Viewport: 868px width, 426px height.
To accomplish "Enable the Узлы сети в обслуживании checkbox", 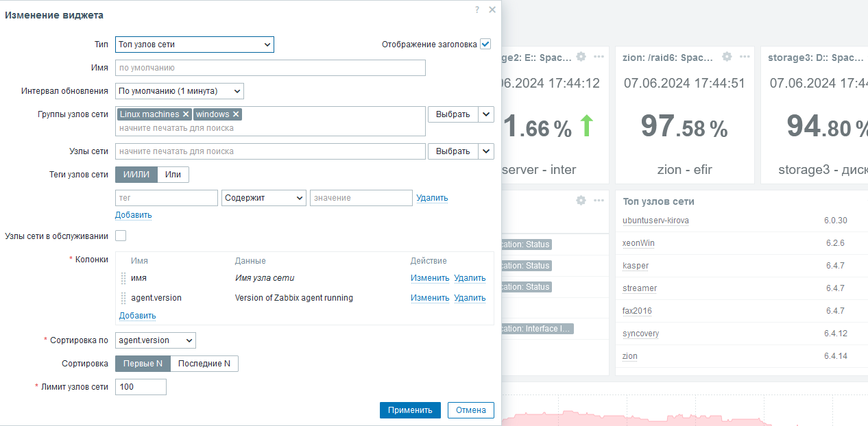I will (x=121, y=236).
